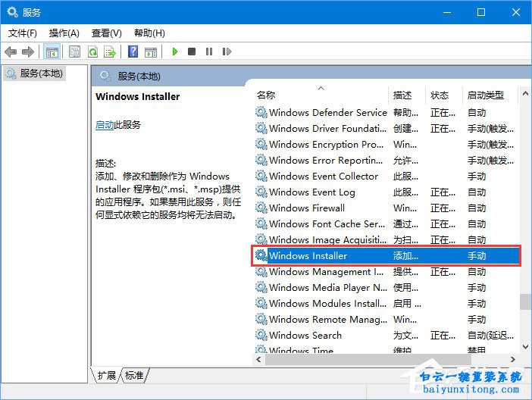Click the horizontal scrollbar right arrow
Image resolution: width=532 pixels, height=400 pixels.
(512, 359)
